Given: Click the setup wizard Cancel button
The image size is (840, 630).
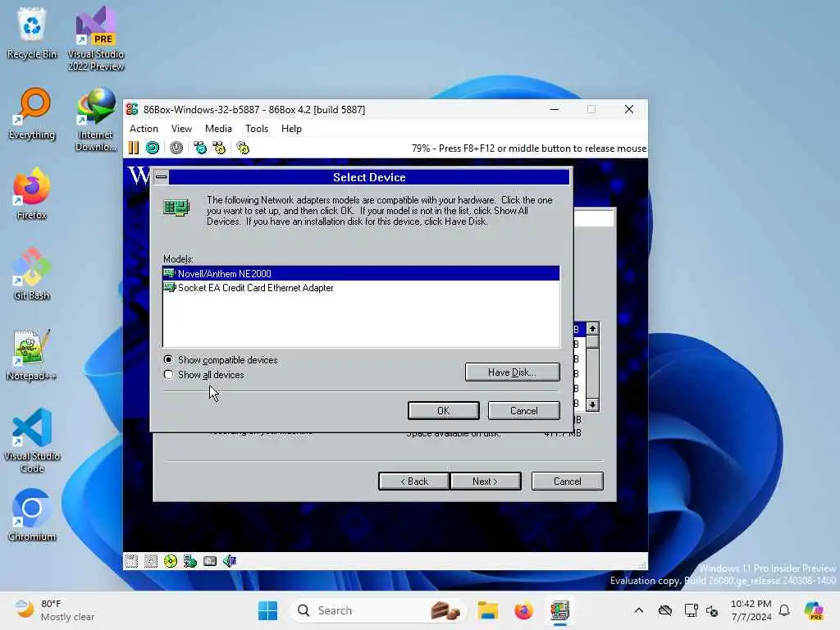Looking at the screenshot, I should 568,481.
